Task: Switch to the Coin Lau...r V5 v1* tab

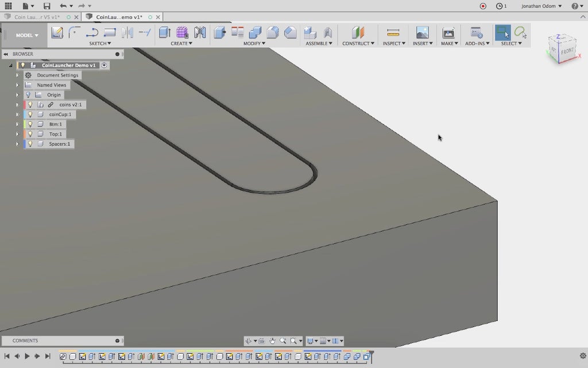Action: [x=37, y=17]
